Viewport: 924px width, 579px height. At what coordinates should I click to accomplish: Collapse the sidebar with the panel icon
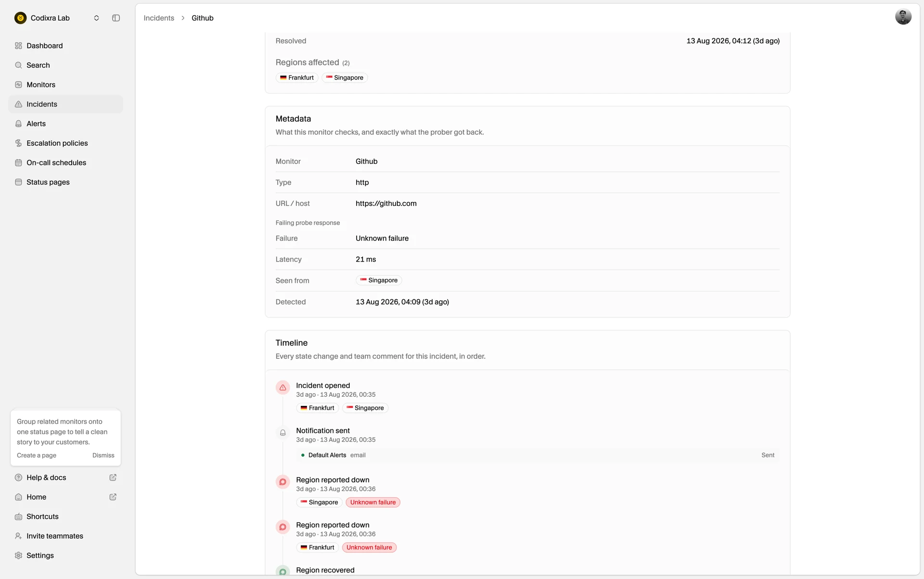click(x=116, y=18)
